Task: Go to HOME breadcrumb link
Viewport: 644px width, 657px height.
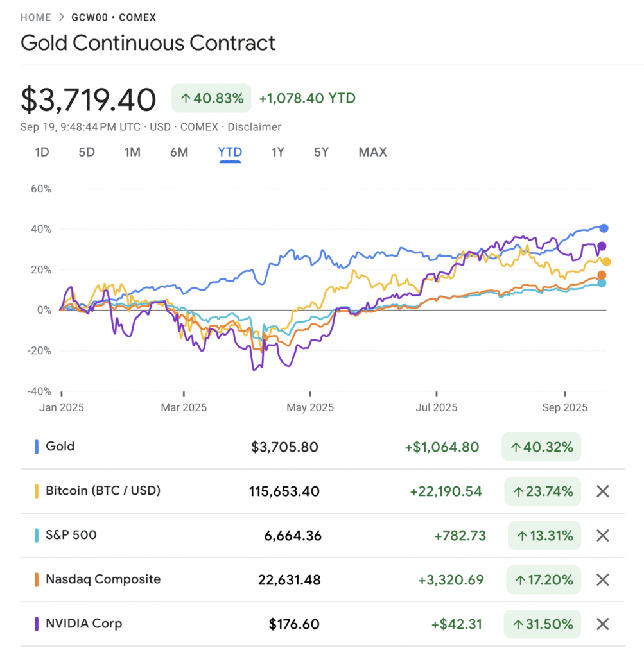Action: point(36,17)
